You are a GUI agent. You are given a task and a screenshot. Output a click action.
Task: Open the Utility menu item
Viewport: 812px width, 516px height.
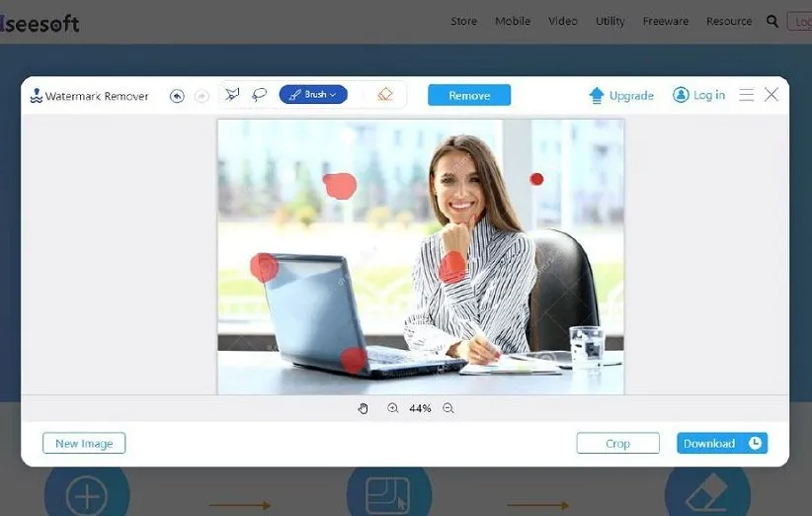pyautogui.click(x=609, y=21)
